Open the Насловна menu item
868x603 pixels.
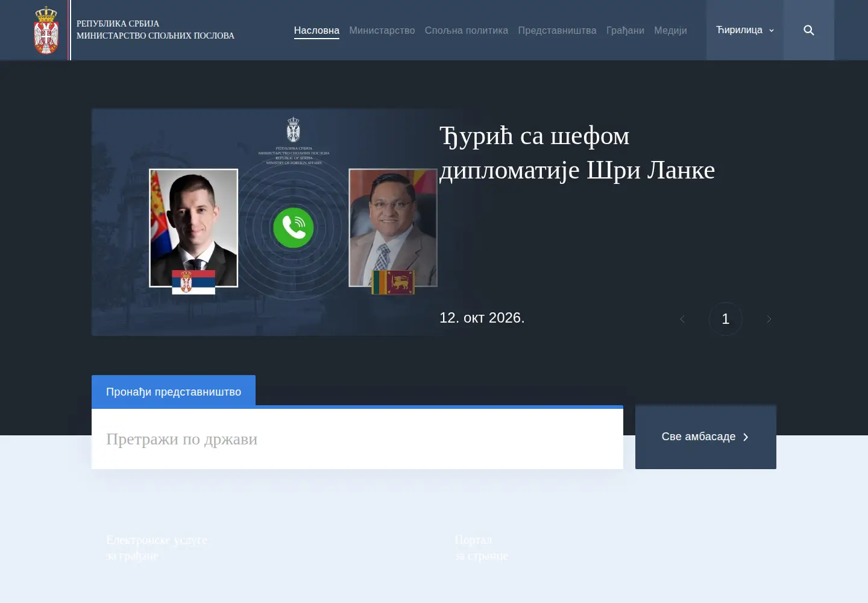point(316,30)
